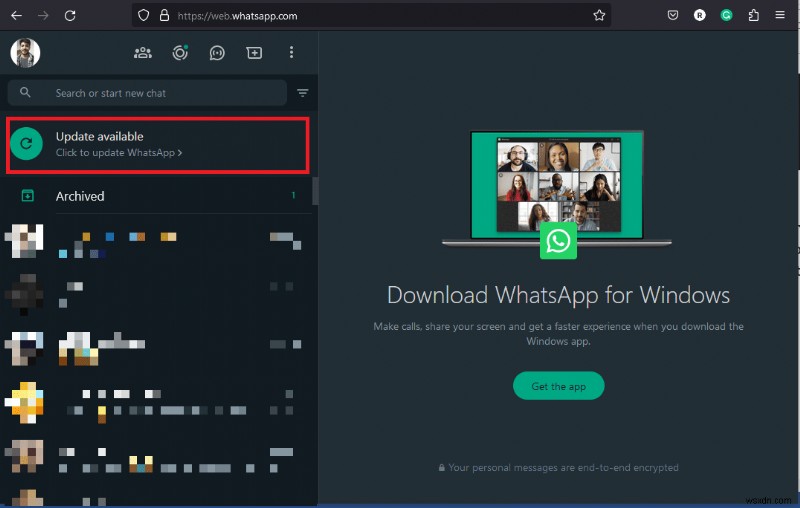This screenshot has width=800, height=508.
Task: Click the Get the app button
Action: tap(558, 386)
